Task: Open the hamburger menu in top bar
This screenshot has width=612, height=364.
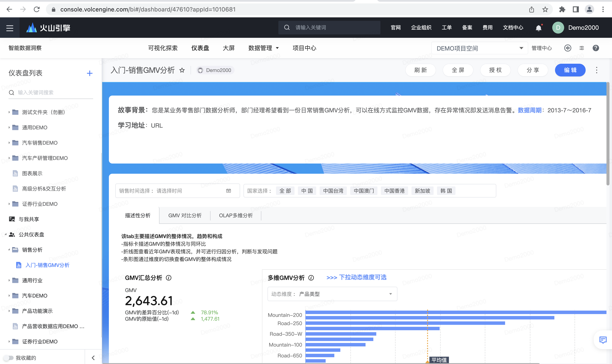Action: click(10, 28)
